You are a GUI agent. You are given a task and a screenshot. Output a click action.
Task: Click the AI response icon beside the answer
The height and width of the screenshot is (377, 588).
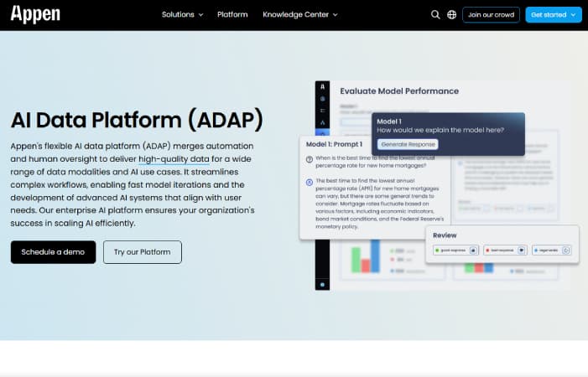(x=310, y=182)
